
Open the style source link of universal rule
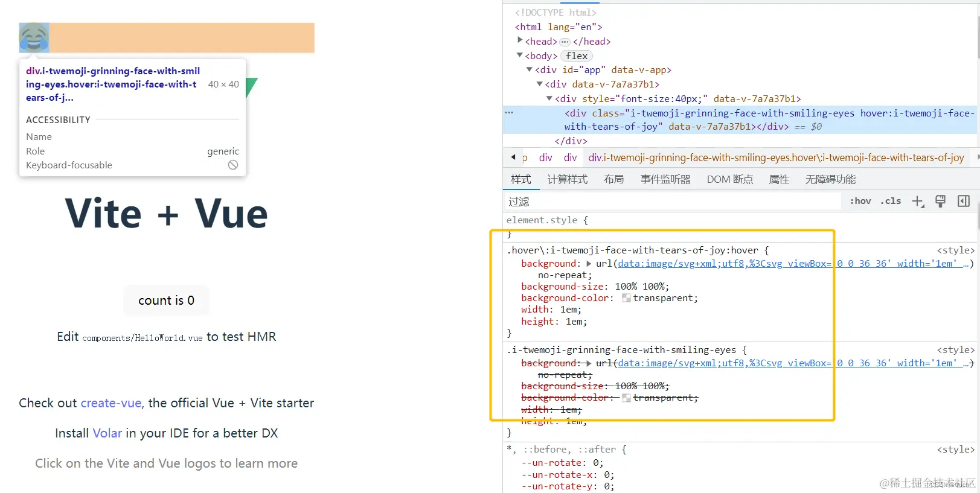click(955, 450)
